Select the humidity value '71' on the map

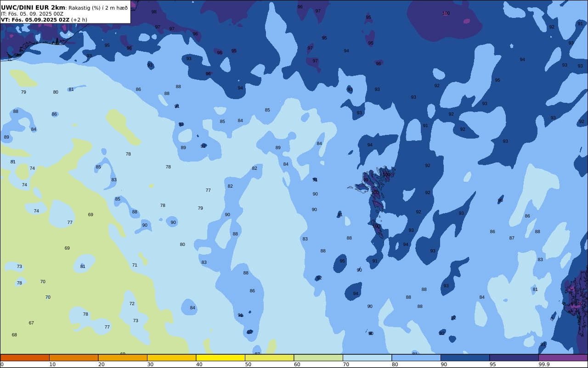click(x=135, y=265)
